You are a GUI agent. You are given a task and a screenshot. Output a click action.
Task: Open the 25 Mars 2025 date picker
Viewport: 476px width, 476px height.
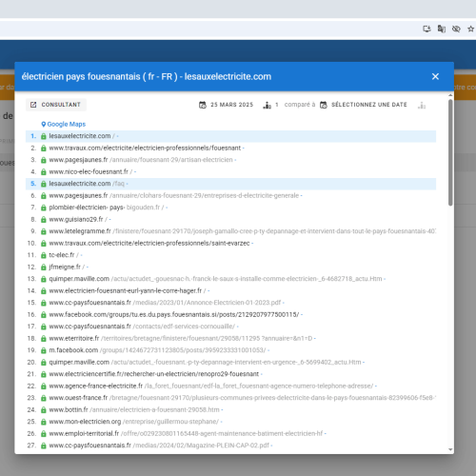pos(227,105)
